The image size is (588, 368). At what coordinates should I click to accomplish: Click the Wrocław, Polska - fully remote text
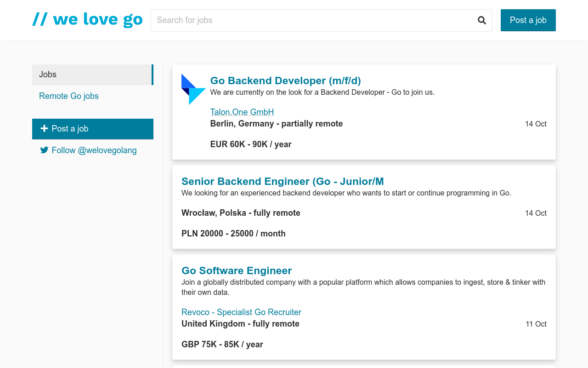[x=241, y=213]
